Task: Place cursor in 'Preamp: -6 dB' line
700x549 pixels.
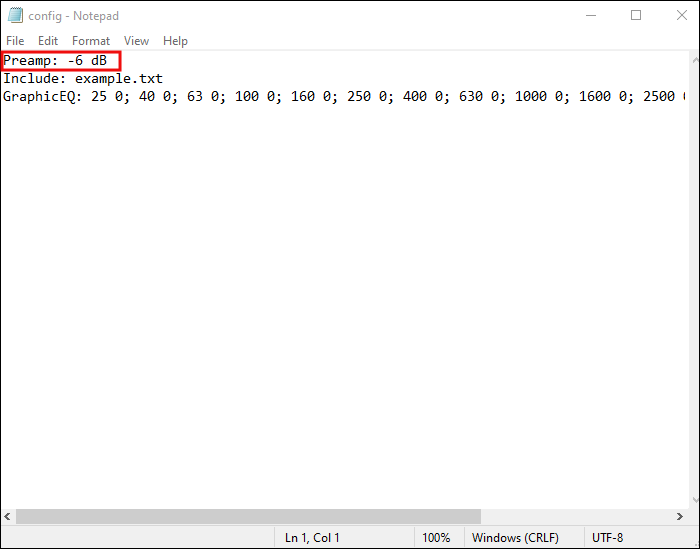Action: point(55,61)
